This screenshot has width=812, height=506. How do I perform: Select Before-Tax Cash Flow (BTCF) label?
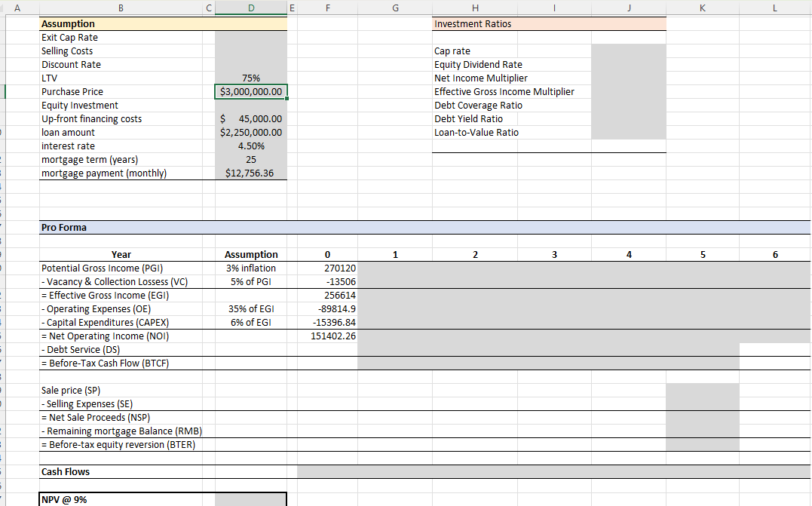[x=105, y=363]
